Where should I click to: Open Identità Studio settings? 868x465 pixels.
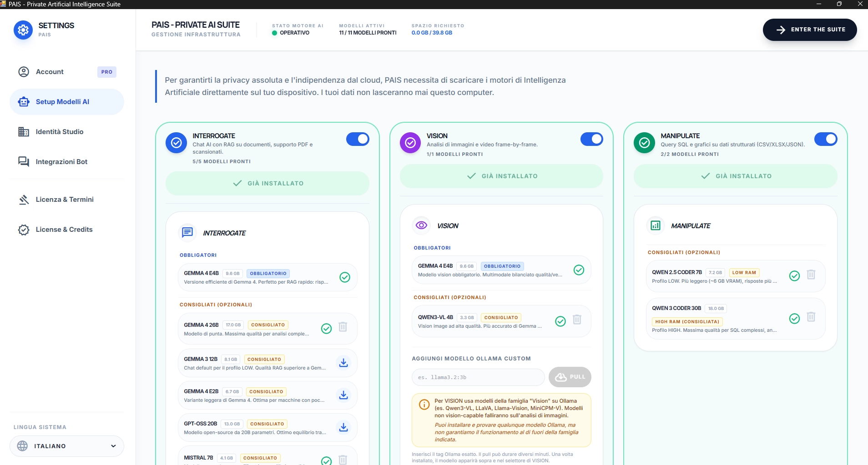click(x=67, y=132)
